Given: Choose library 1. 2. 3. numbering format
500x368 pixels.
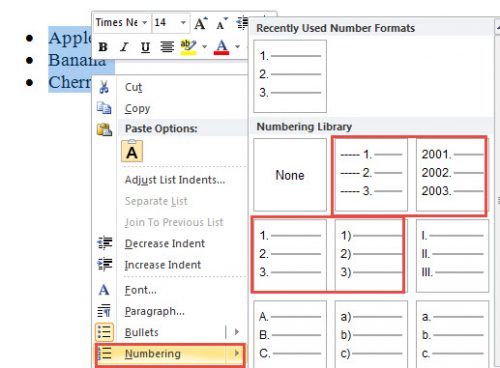Looking at the screenshot, I should [x=290, y=255].
